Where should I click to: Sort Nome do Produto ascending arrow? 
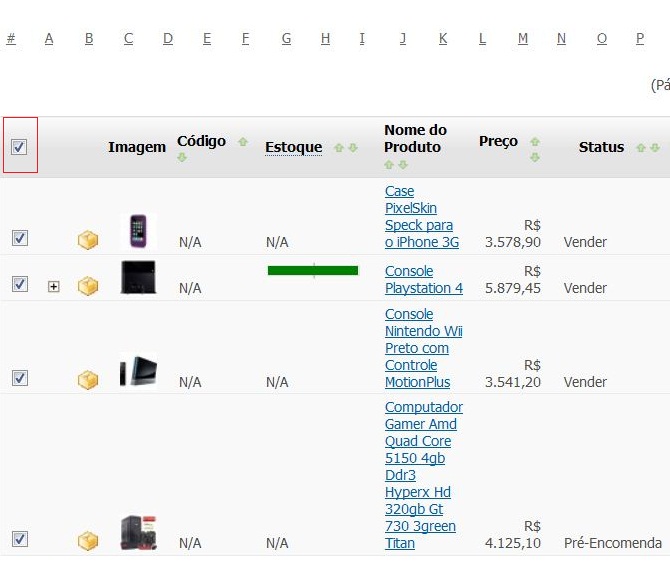click(x=389, y=165)
